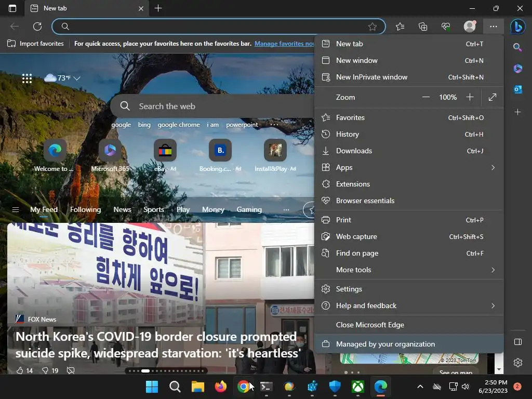The width and height of the screenshot is (532, 399).
Task: Open History from the menu
Action: [x=409, y=135]
